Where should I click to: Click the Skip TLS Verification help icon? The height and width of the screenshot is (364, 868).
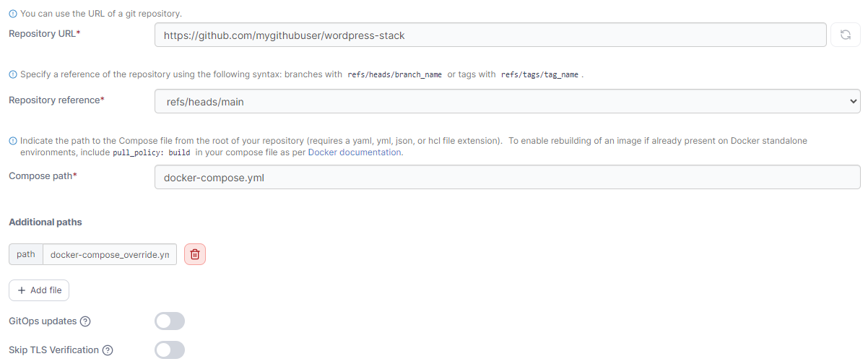pyautogui.click(x=108, y=350)
